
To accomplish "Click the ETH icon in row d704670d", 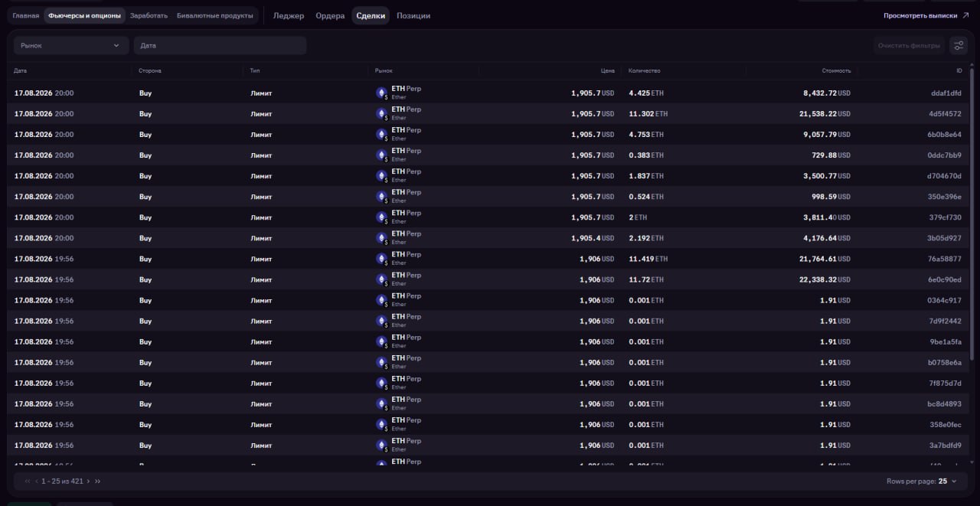I will (381, 176).
